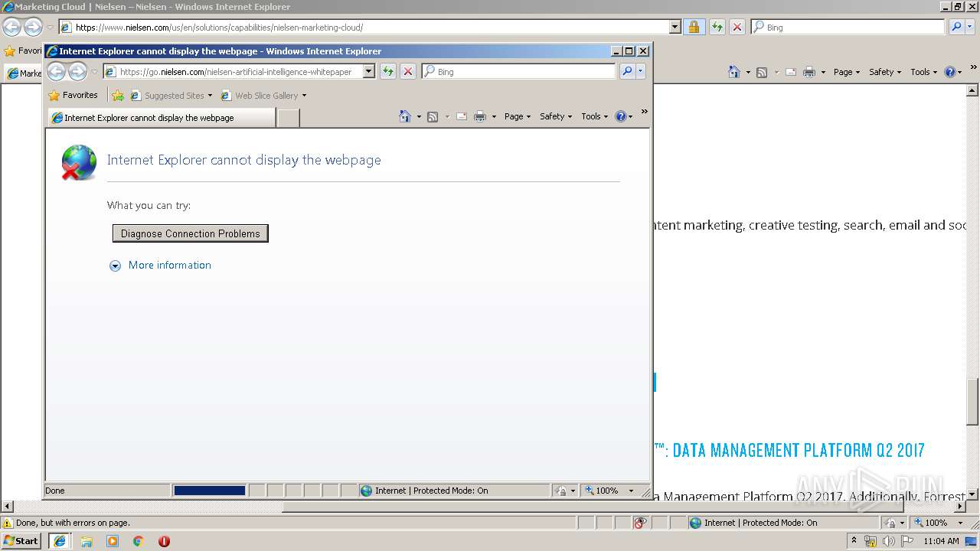This screenshot has height=551, width=980.
Task: Open address bar dropdown in front window
Action: (368, 71)
